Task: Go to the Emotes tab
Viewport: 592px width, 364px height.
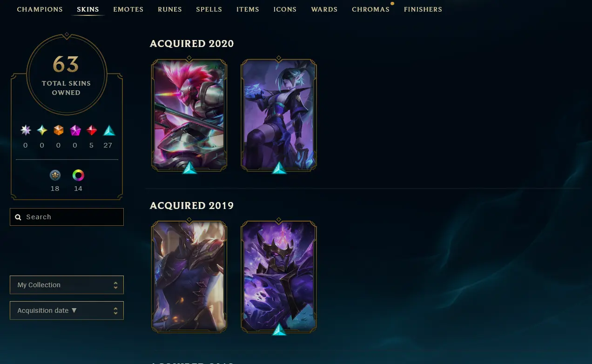Action: [x=128, y=9]
